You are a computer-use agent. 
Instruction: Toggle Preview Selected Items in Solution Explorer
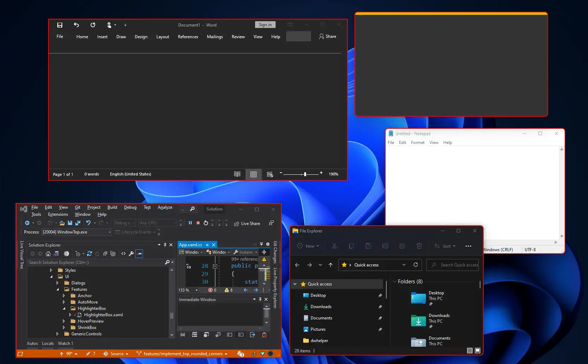[139, 254]
